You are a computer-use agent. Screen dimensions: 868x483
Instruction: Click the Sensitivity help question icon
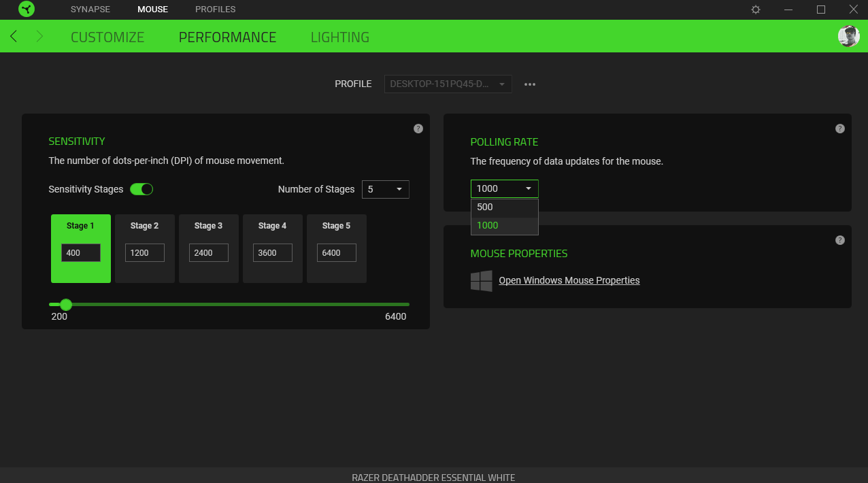click(418, 129)
